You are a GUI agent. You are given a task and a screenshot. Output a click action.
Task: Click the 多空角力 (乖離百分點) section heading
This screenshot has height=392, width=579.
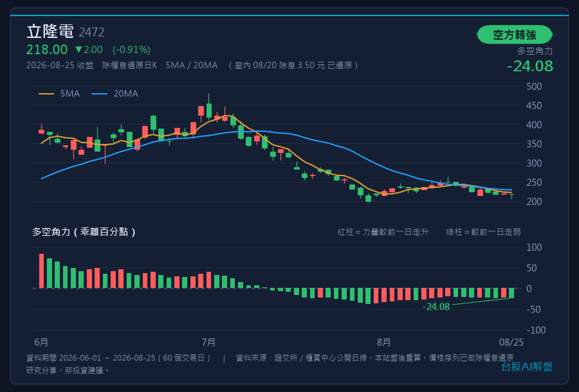click(84, 232)
